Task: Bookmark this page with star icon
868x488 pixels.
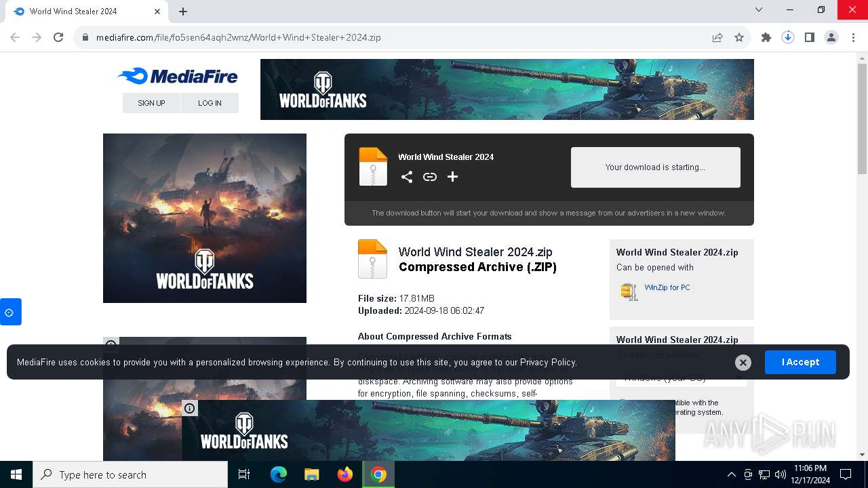Action: coord(739,37)
